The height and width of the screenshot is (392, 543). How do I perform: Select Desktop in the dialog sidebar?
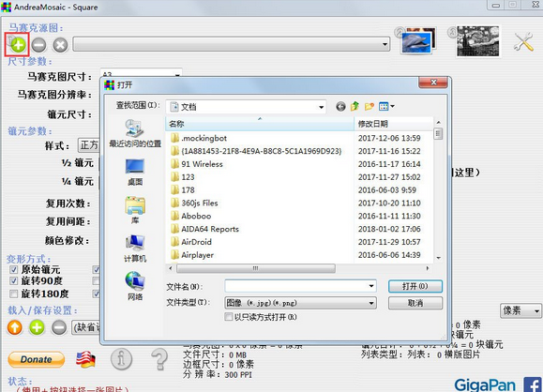point(135,173)
